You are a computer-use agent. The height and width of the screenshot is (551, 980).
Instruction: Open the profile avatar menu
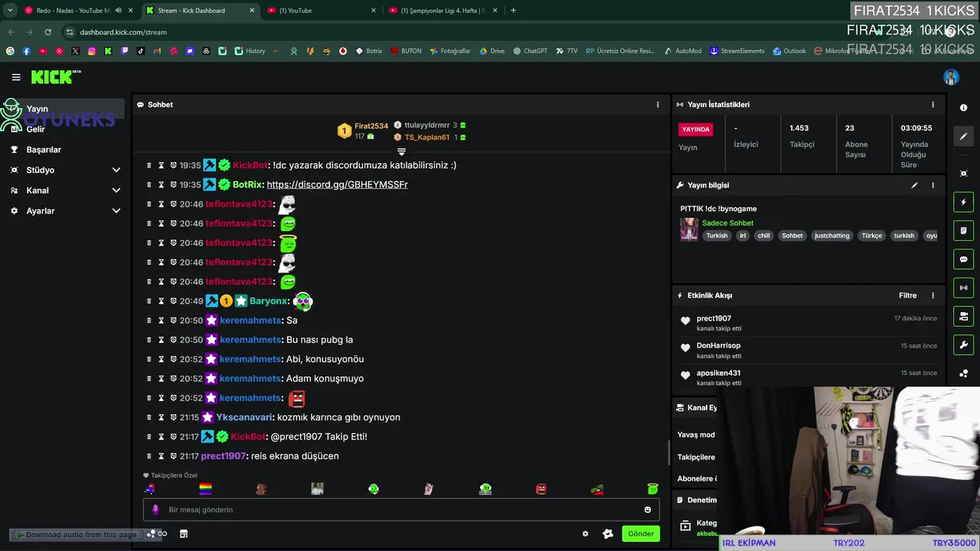(951, 77)
